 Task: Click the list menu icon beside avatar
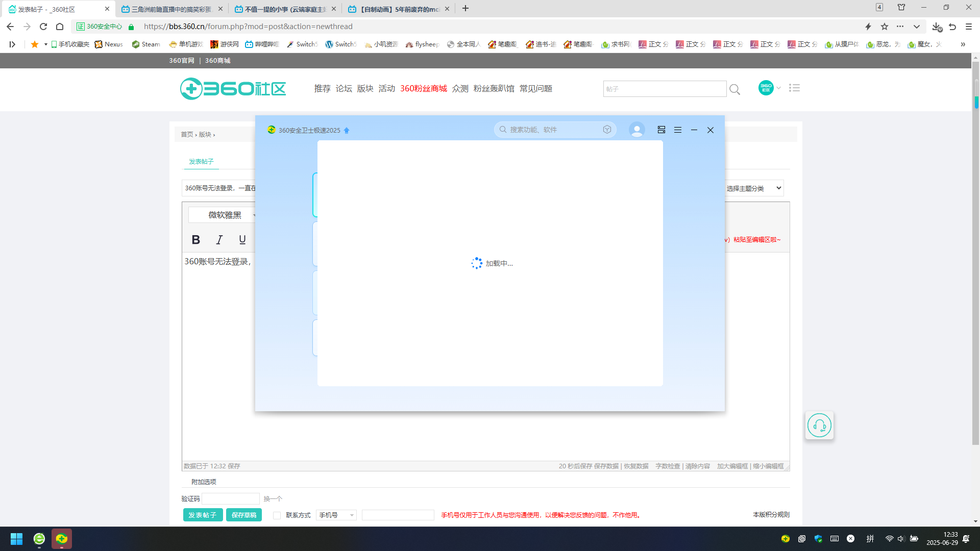click(794, 88)
